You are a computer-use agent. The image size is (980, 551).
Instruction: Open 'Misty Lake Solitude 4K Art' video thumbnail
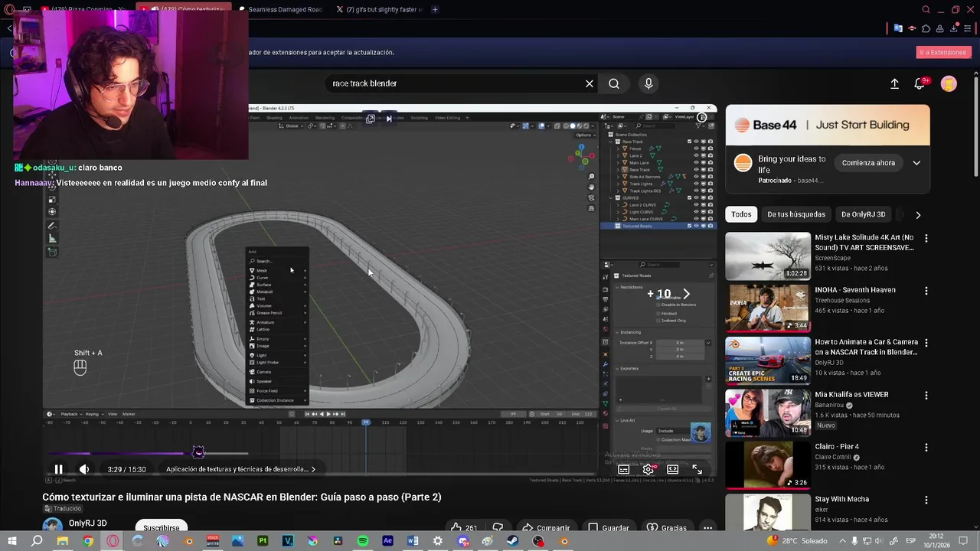(x=768, y=256)
